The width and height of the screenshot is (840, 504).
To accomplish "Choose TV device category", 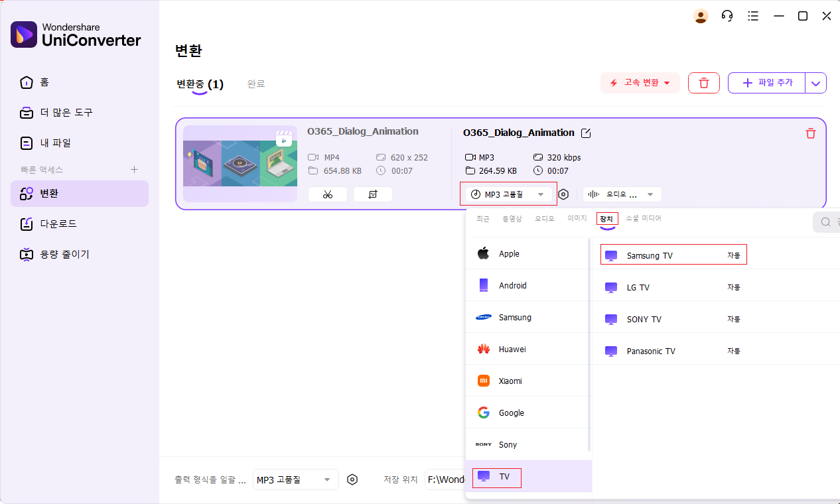I will [527, 476].
